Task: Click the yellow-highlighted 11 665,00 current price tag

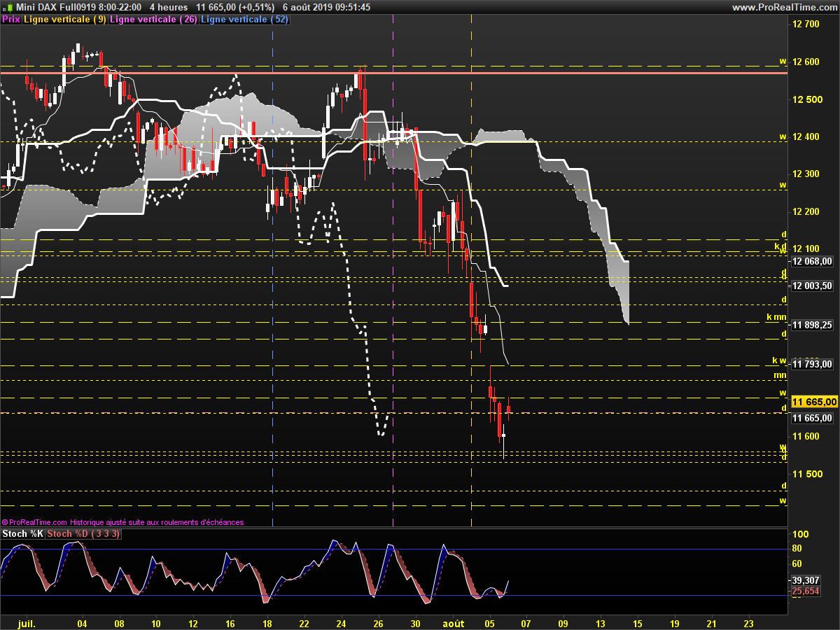Action: click(x=814, y=402)
